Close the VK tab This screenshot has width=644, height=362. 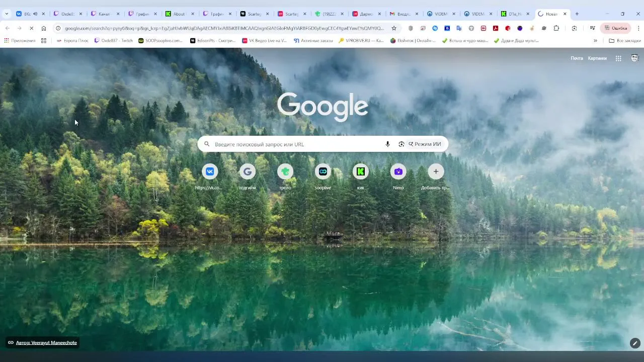[x=43, y=14]
